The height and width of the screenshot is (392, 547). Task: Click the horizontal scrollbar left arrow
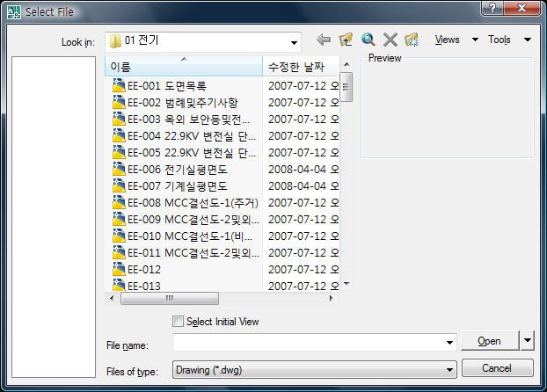[x=112, y=298]
